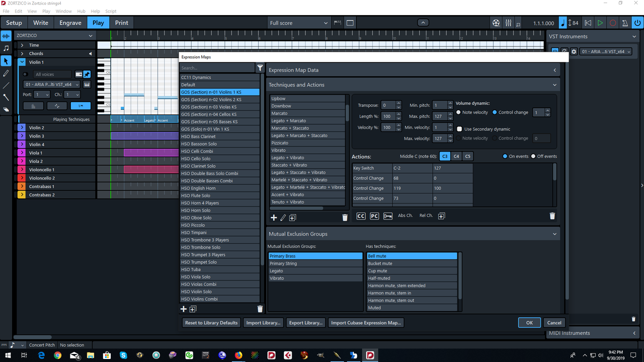The width and height of the screenshot is (644, 362).
Task: Switch to Print mode
Action: (121, 23)
